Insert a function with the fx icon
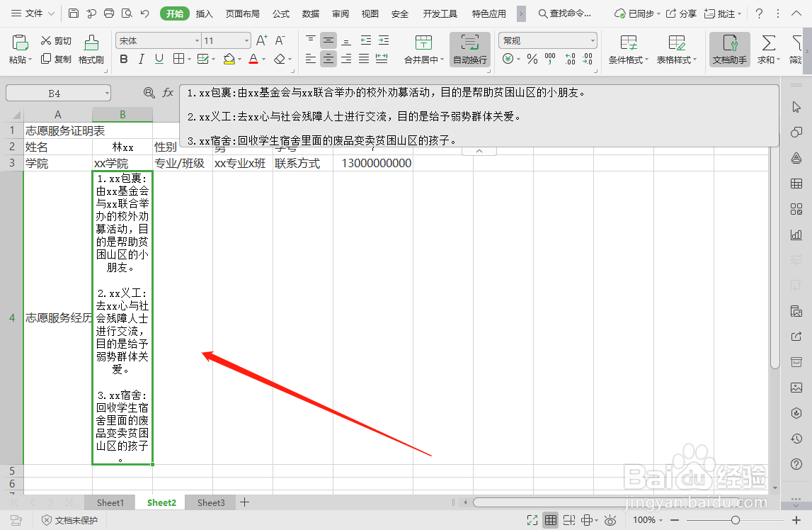The width and height of the screenshot is (812, 530). point(167,92)
